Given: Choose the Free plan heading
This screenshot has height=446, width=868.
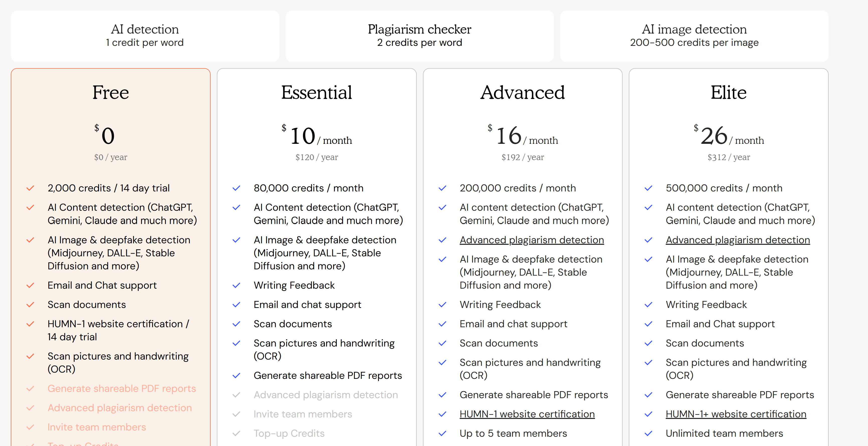Looking at the screenshot, I should (x=111, y=92).
